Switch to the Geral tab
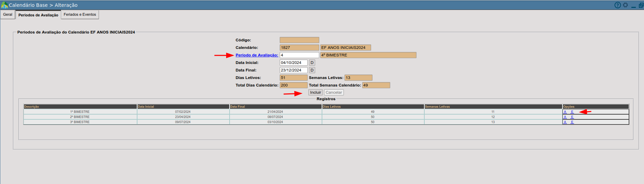Screen dimensions: 644x184 pyautogui.click(x=8, y=14)
